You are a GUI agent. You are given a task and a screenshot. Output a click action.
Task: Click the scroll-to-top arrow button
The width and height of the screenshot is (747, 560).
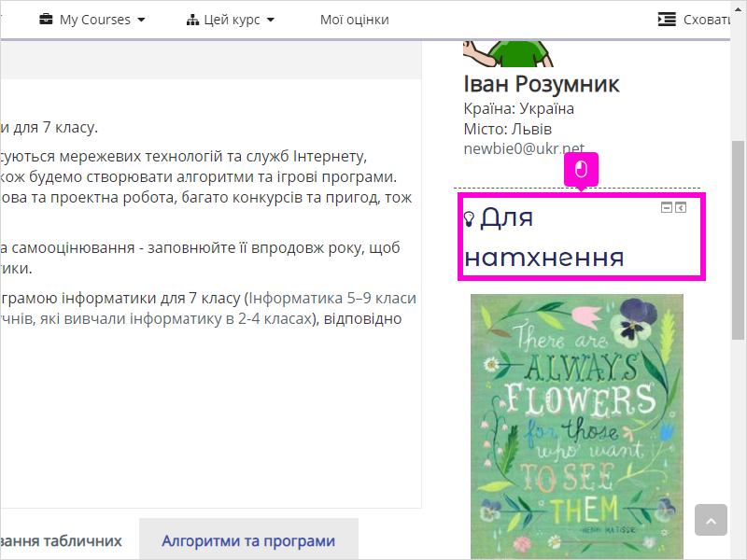pos(711,520)
